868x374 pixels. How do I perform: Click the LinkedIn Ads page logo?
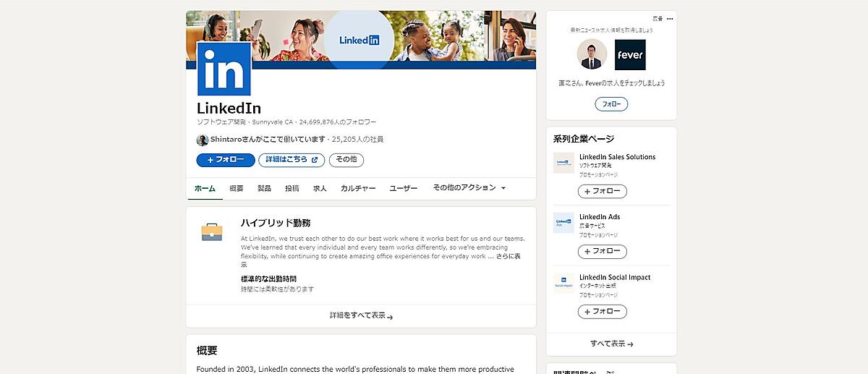(563, 223)
